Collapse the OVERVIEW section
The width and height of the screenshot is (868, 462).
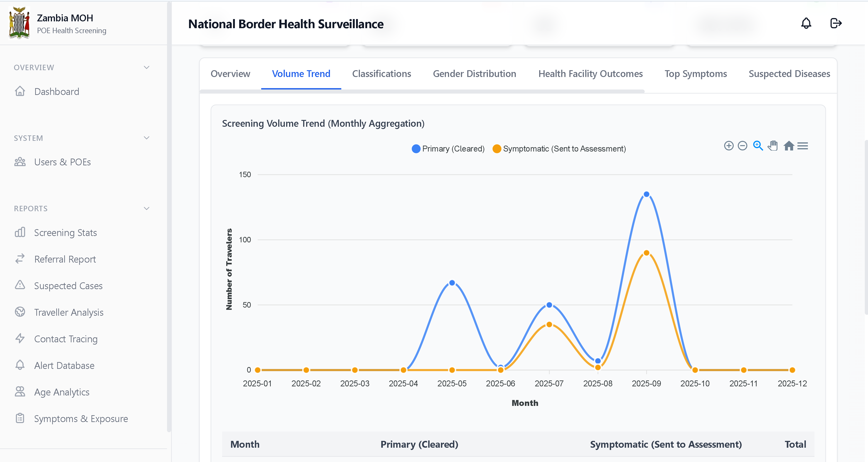(146, 67)
